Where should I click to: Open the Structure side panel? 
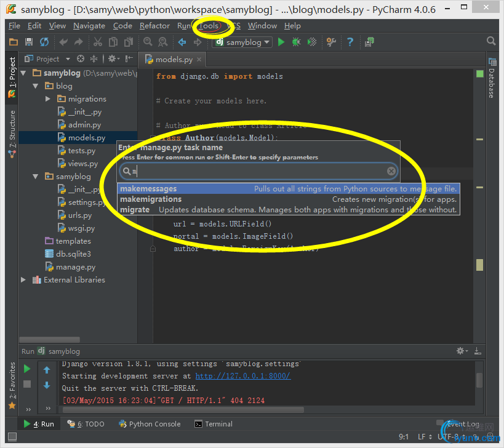point(12,134)
